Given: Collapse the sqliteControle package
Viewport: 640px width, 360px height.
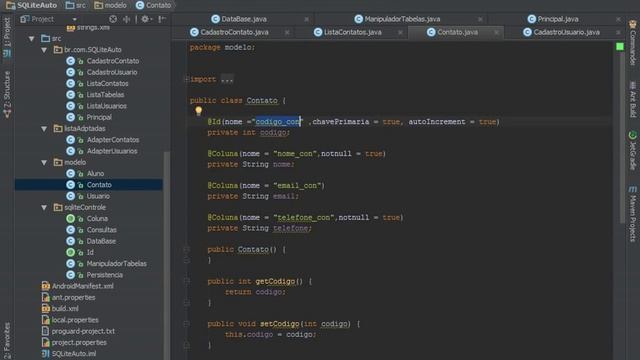Looking at the screenshot, I should point(44,207).
